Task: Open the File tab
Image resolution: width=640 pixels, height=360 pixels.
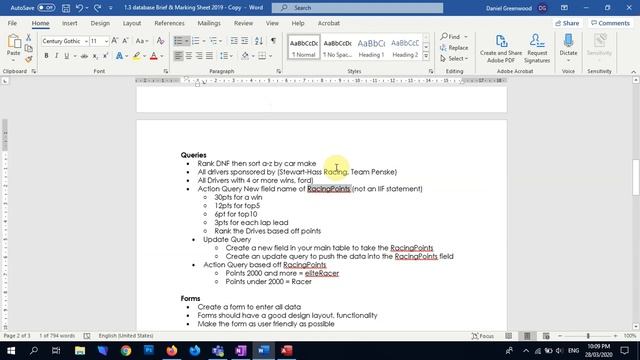Action: click(x=12, y=23)
